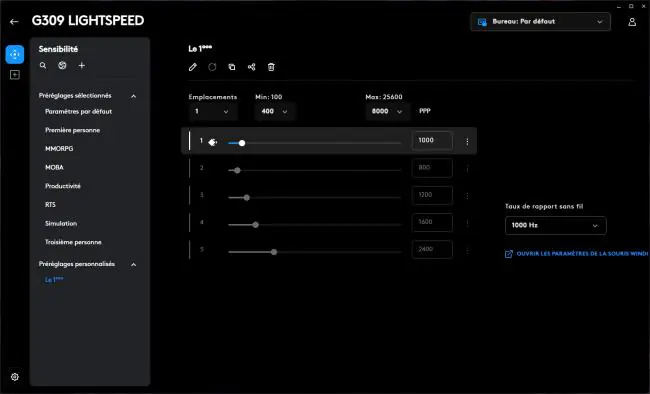The width and height of the screenshot is (650, 394).
Task: Open the three-dot menu for the 1200 slot
Action: [467, 196]
